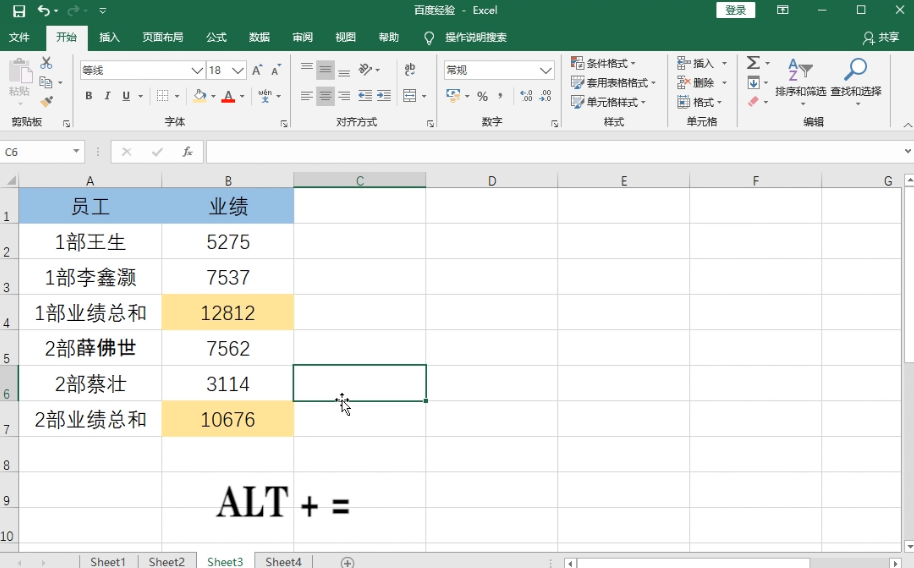
Task: Apply cell borders icon
Action: (163, 96)
